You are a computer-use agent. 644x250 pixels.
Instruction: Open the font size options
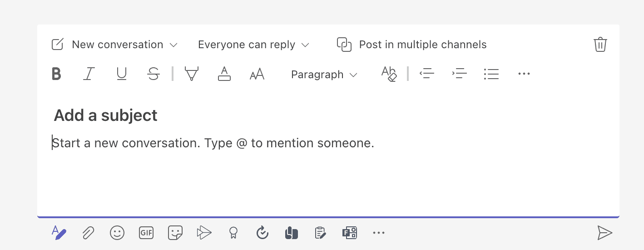(257, 74)
